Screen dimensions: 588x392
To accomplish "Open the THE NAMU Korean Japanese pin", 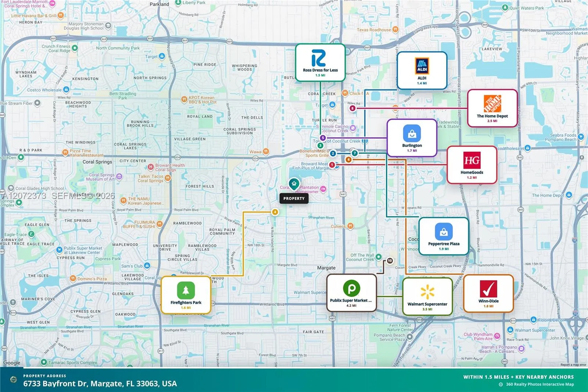I will (123, 201).
